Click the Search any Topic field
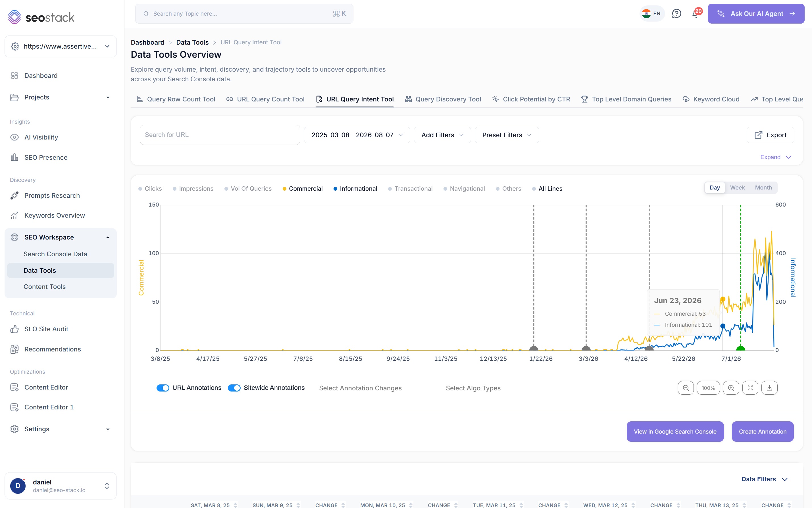Image resolution: width=812 pixels, height=508 pixels. point(244,14)
